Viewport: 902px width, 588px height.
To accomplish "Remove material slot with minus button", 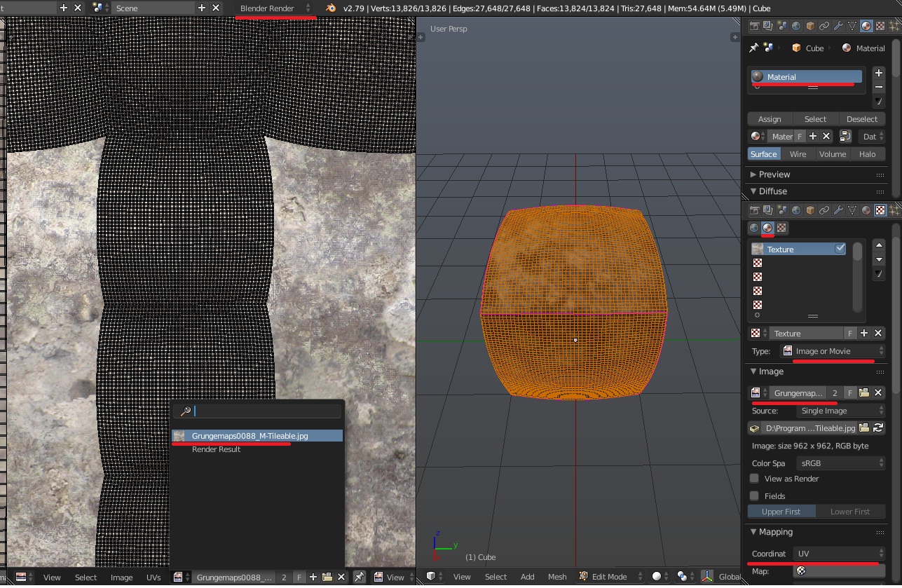I will [879, 87].
